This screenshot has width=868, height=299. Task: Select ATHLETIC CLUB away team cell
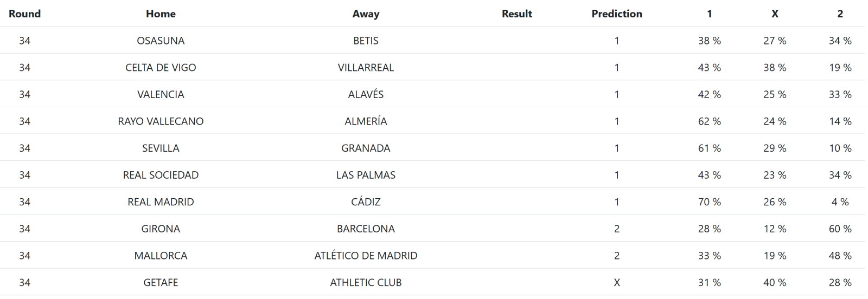point(366,283)
